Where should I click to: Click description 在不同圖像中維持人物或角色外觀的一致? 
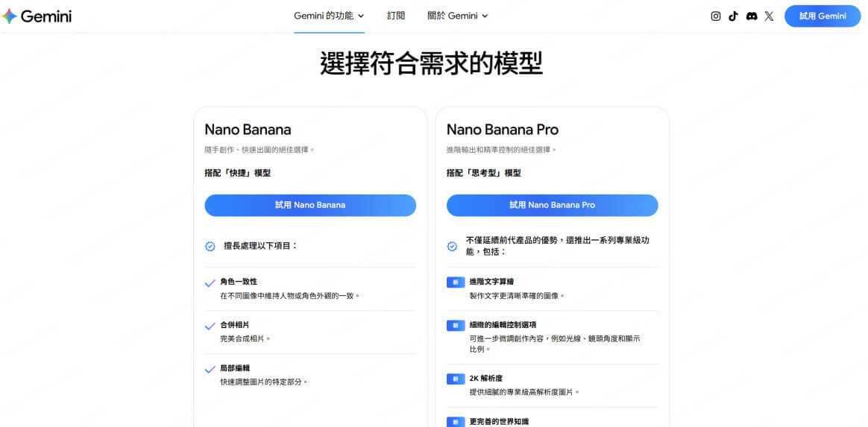(x=291, y=296)
